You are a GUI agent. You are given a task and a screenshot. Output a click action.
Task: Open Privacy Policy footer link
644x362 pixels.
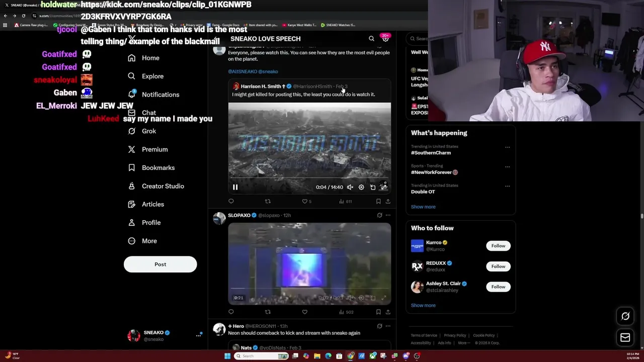pos(455,335)
